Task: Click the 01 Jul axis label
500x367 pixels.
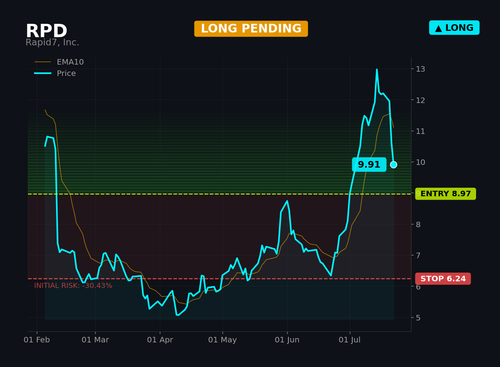Action: 350,340
